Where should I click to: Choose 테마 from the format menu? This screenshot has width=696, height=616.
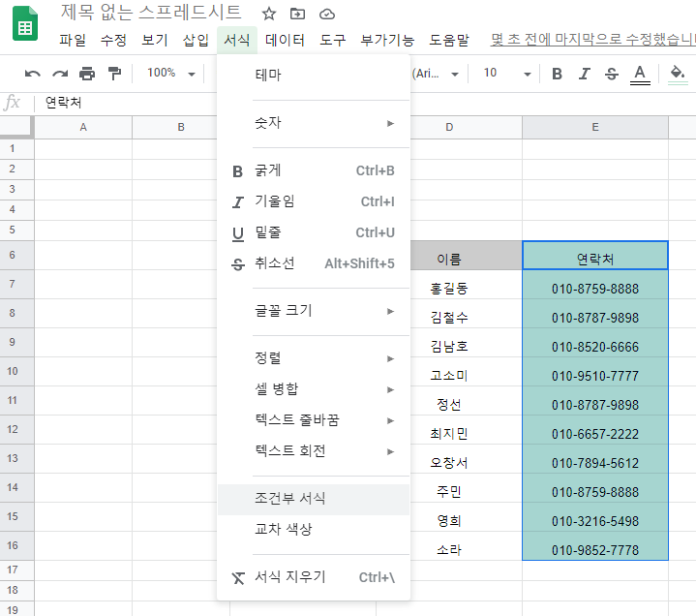point(314,75)
